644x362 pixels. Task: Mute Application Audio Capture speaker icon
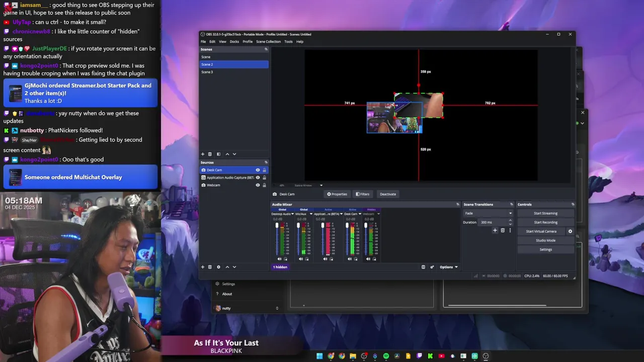(326, 259)
